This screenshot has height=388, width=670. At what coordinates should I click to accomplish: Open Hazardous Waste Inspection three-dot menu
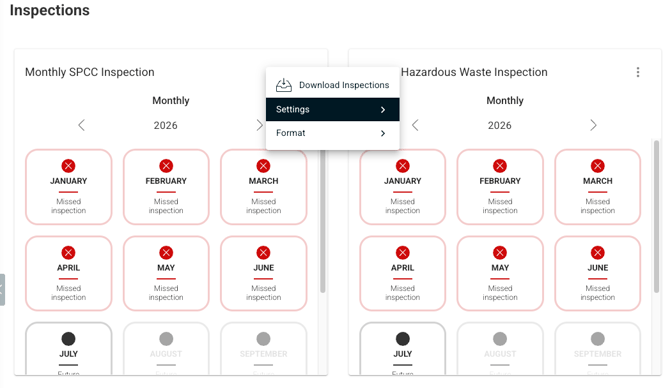coord(638,72)
